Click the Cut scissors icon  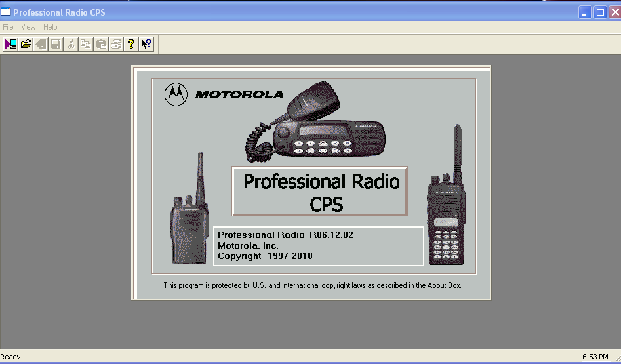point(71,44)
